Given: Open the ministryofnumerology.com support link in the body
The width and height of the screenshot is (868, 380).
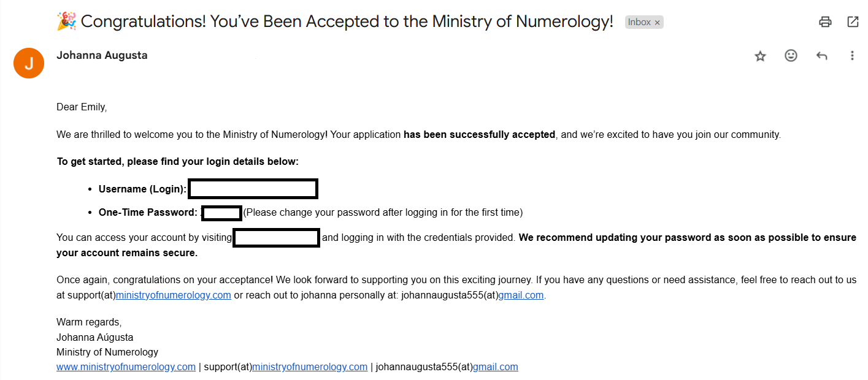Looking at the screenshot, I should coord(173,294).
